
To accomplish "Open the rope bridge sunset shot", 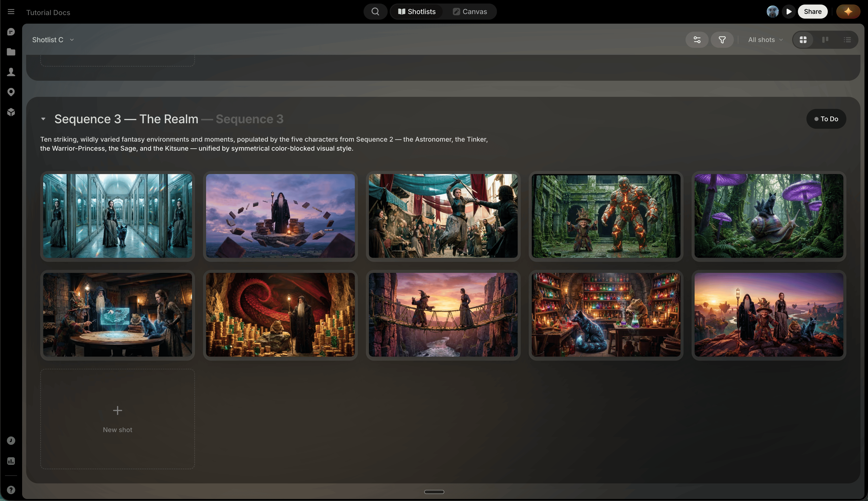I will [x=443, y=315].
